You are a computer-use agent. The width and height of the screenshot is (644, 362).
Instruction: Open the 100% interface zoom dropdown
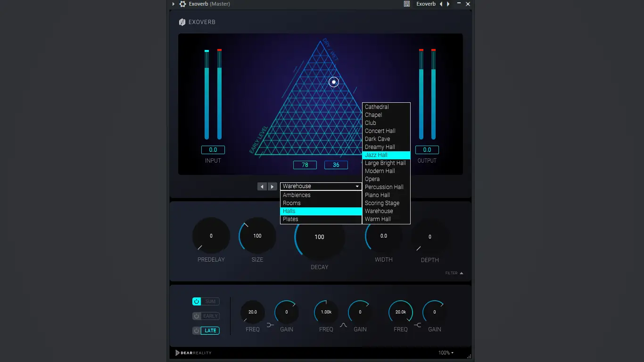point(446,353)
